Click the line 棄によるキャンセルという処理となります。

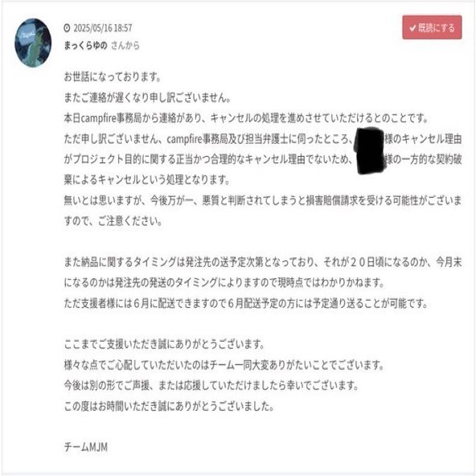[x=147, y=180]
